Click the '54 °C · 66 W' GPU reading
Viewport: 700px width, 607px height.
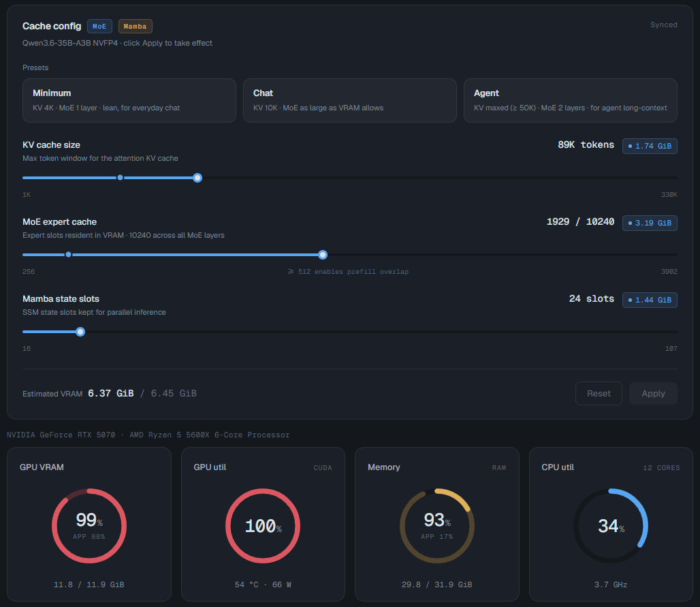[x=263, y=585]
